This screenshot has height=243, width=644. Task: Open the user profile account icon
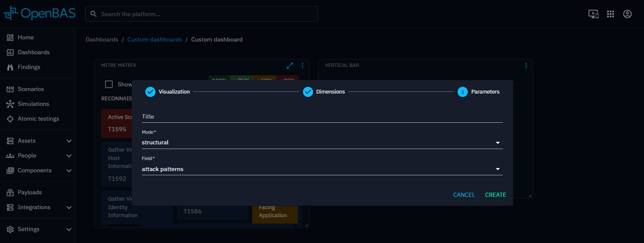(627, 14)
